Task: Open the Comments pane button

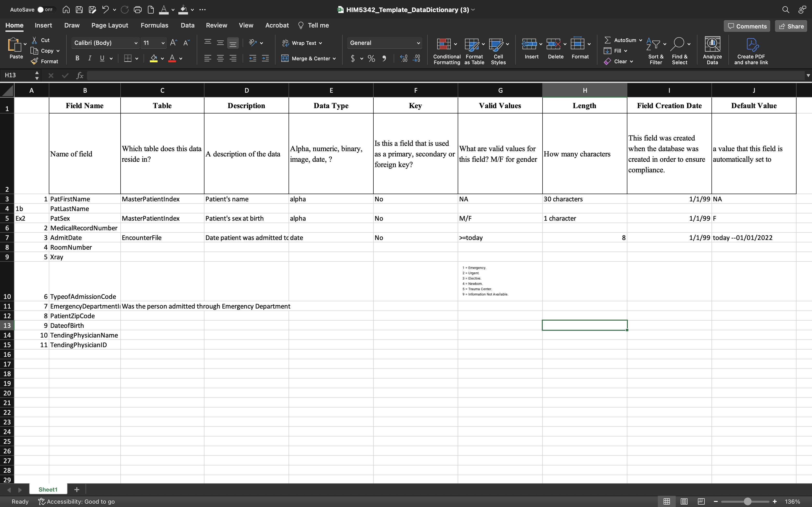Action: [x=747, y=26]
